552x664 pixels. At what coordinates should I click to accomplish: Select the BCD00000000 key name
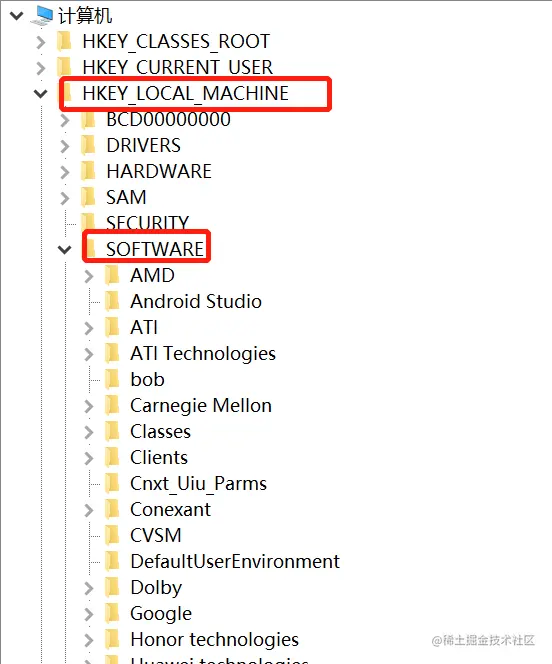168,119
